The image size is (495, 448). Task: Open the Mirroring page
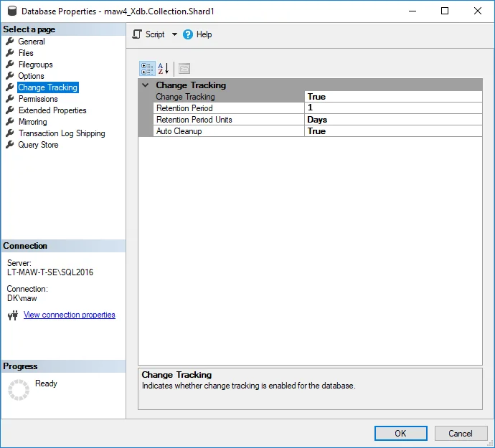click(x=32, y=122)
